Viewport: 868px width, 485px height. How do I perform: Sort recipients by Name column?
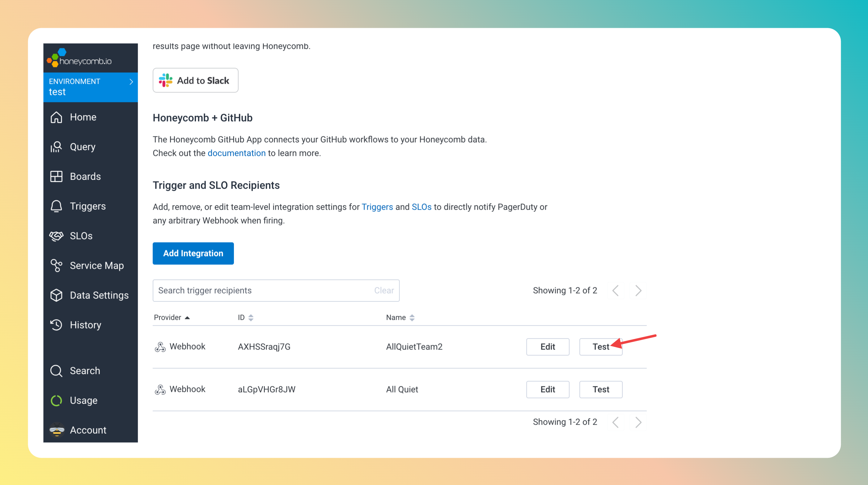400,317
